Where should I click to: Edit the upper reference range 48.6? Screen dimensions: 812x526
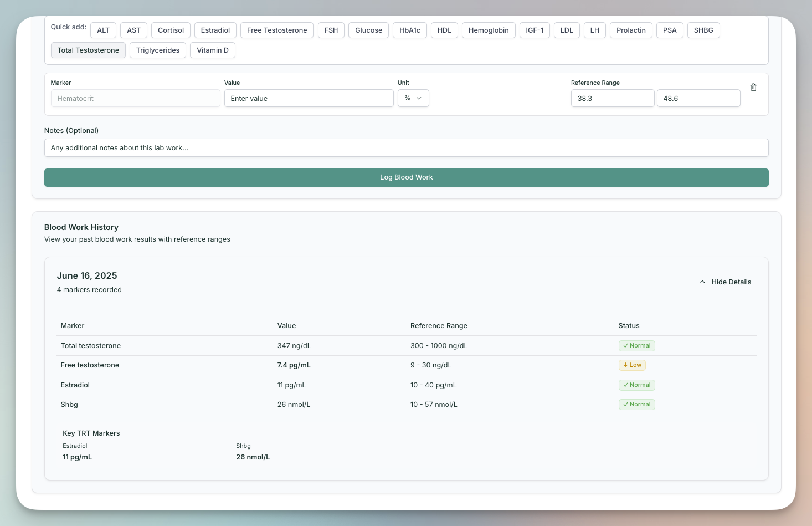click(698, 98)
